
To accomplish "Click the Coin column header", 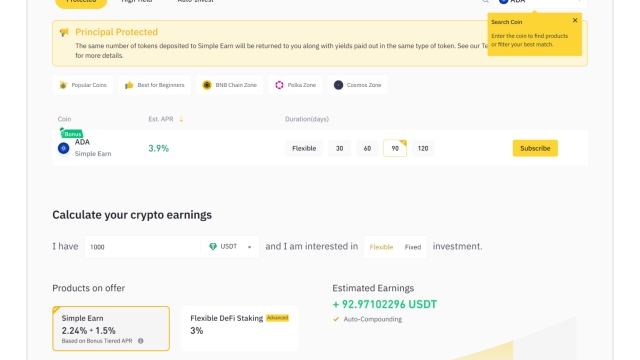I will click(x=64, y=119).
